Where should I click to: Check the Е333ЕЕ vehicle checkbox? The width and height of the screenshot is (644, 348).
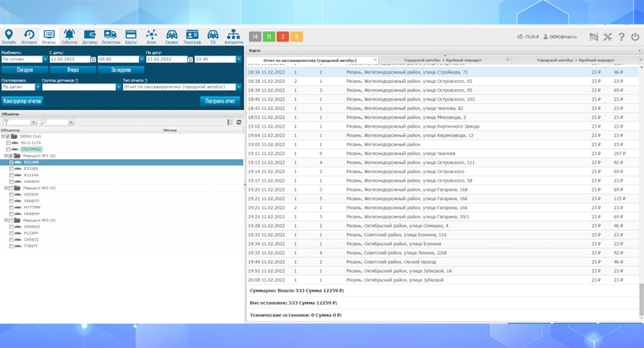11,169
